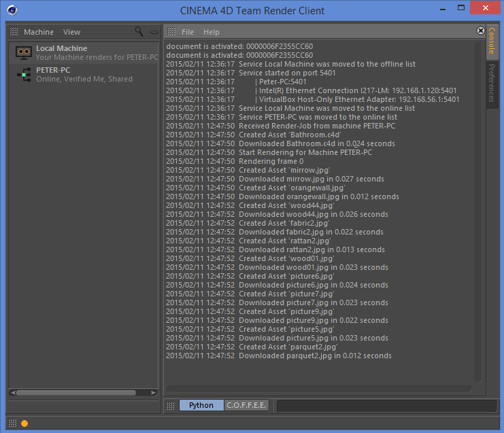Close the console with the round X icon

481,31
